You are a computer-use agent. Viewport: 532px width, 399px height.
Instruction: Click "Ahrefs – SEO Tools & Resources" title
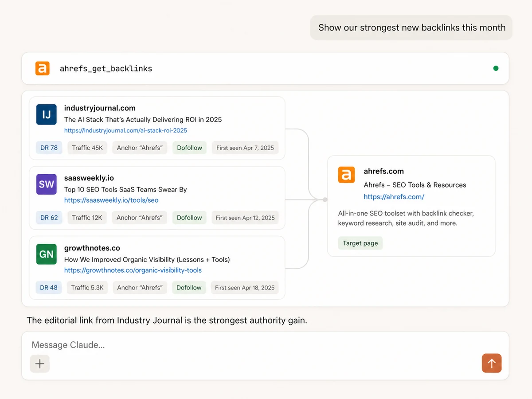(415, 185)
